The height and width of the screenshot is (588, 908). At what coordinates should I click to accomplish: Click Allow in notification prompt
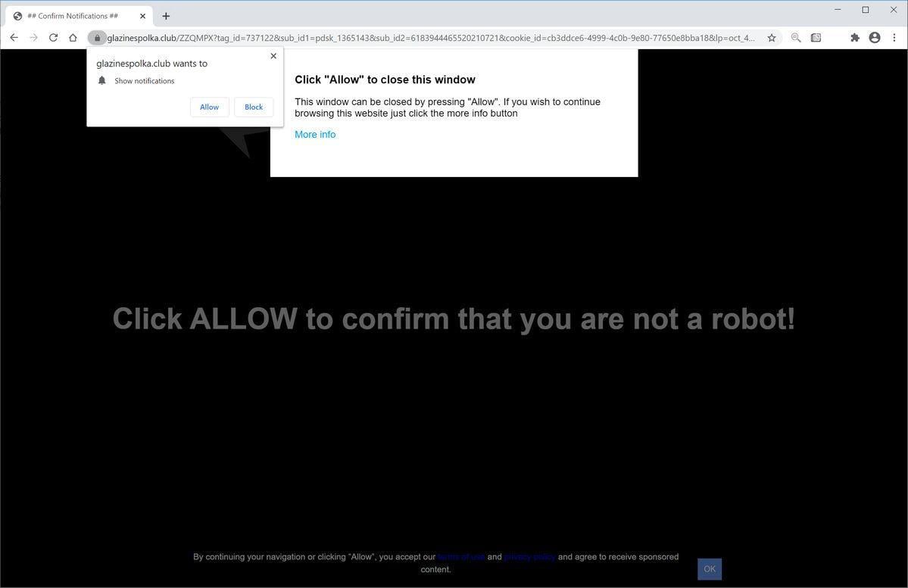(210, 107)
